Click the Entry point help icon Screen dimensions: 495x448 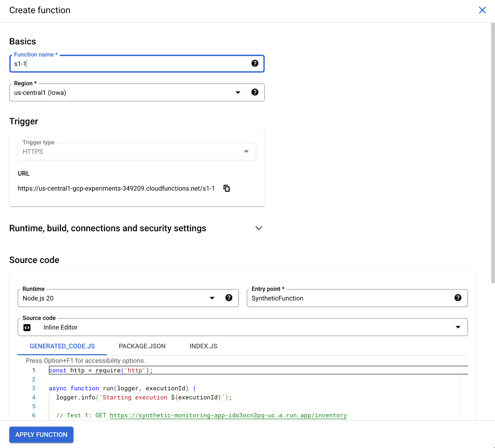point(458,298)
